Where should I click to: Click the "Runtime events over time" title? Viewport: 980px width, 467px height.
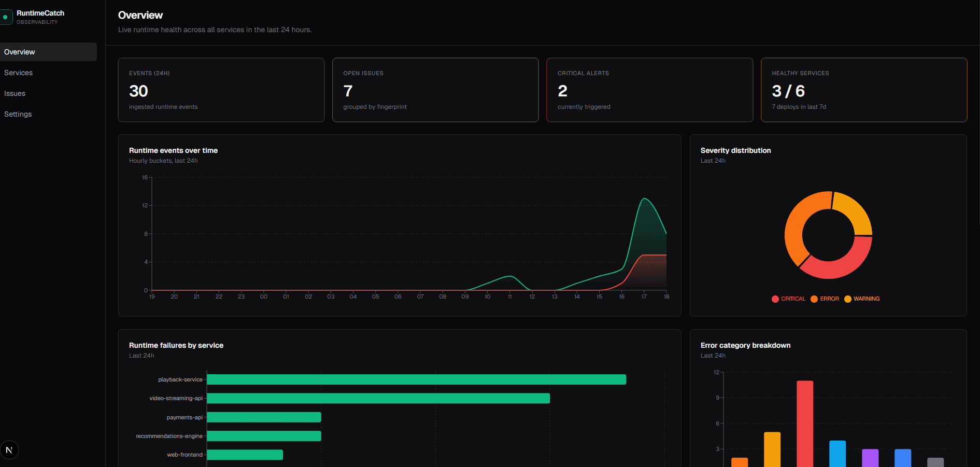tap(173, 150)
